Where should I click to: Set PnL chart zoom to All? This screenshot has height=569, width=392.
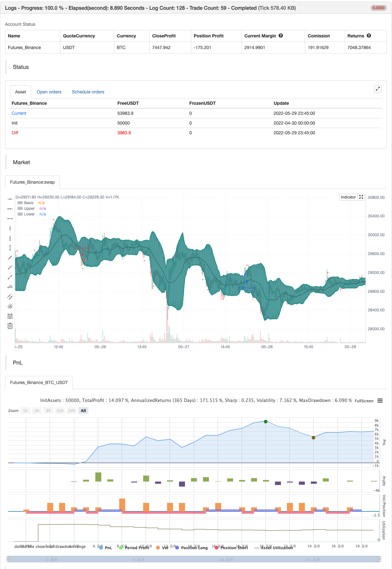[x=83, y=410]
